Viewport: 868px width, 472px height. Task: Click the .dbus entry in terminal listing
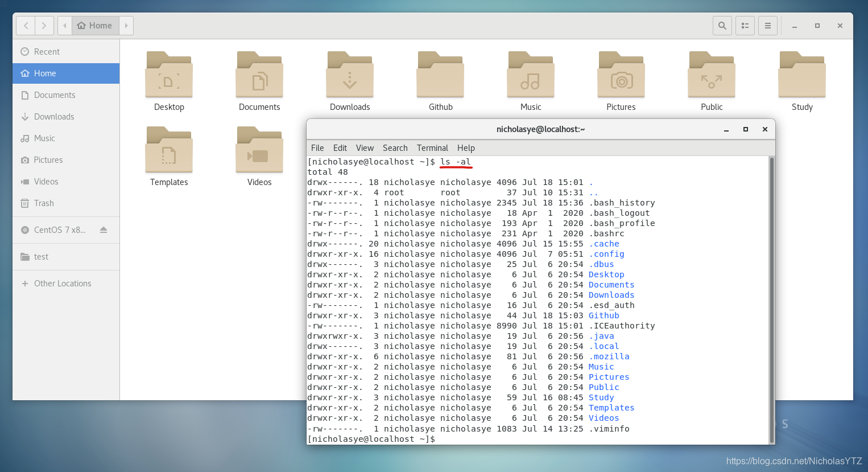click(x=601, y=264)
